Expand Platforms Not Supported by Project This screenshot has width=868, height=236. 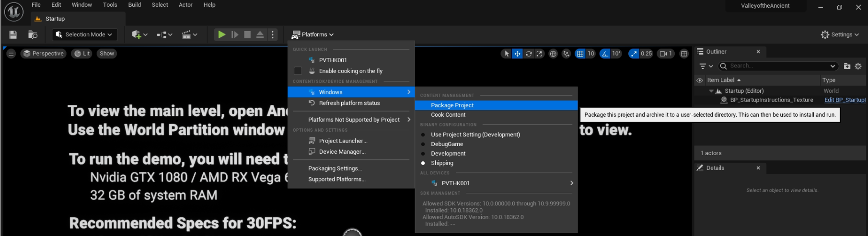[x=351, y=120]
